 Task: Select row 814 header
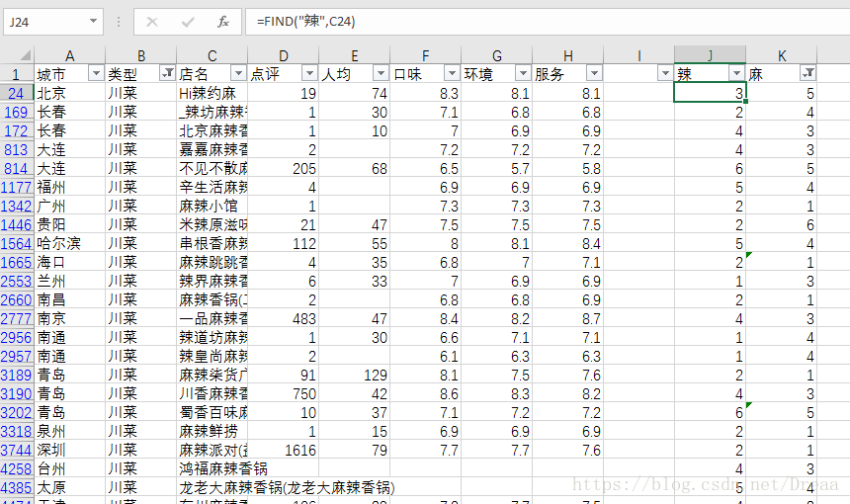pos(17,169)
